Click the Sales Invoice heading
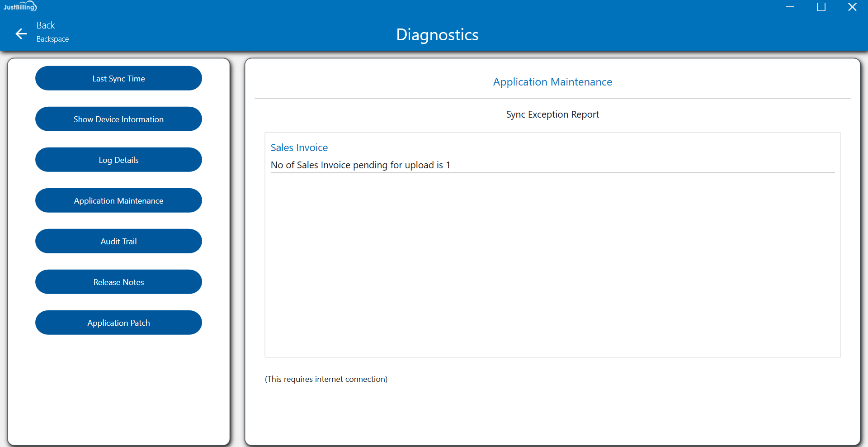Image resolution: width=868 pixels, height=447 pixels. (299, 147)
